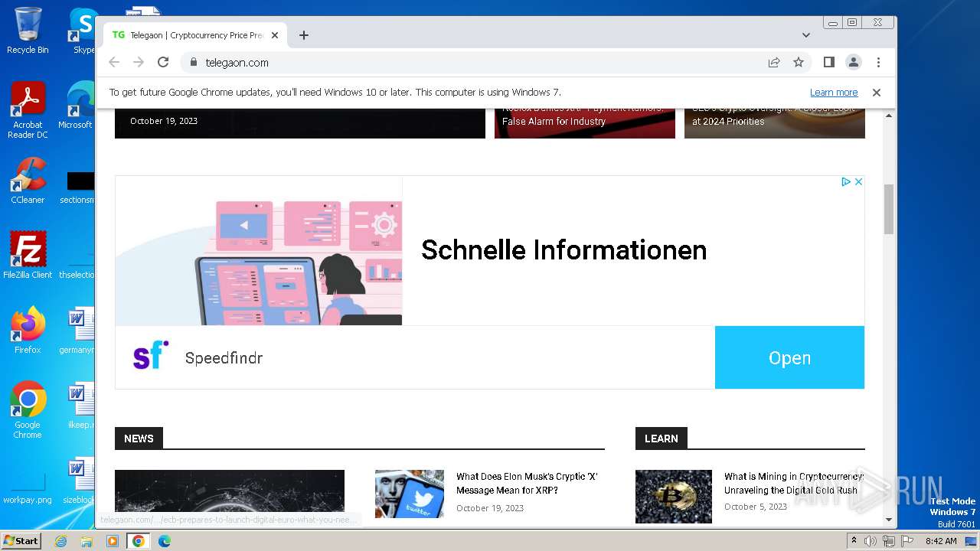Go forward in Chrome history
The image size is (980, 551).
coord(139,62)
